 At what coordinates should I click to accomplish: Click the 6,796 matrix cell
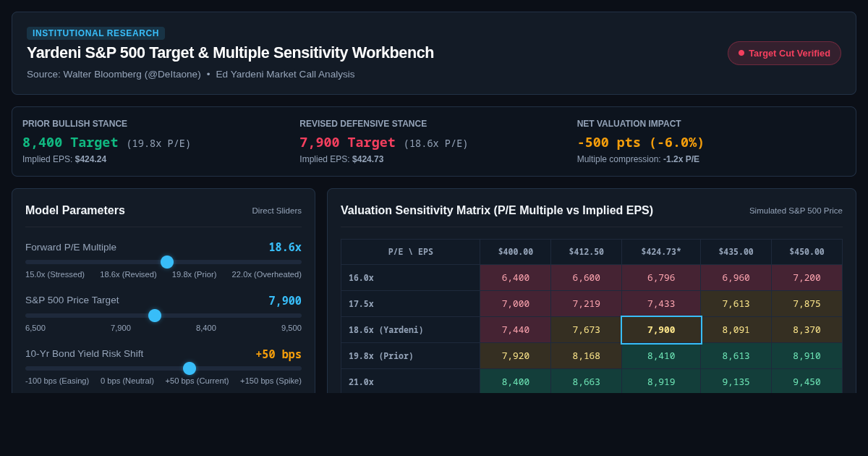pos(661,278)
